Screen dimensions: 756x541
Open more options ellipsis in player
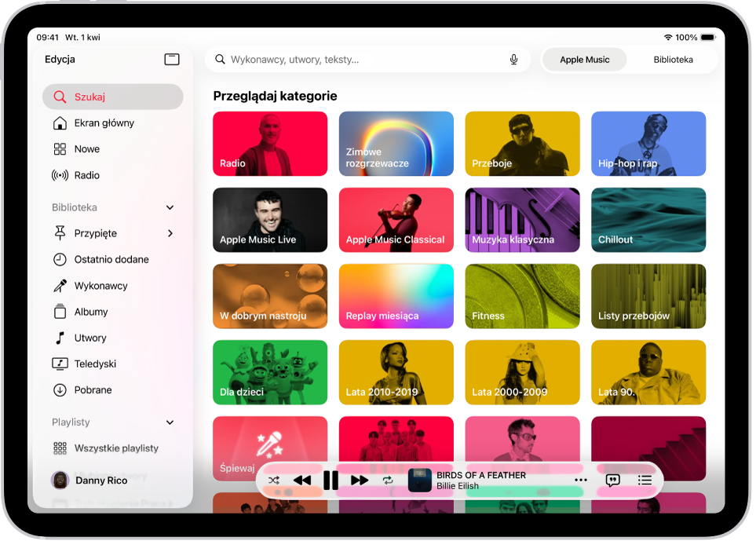pos(581,481)
